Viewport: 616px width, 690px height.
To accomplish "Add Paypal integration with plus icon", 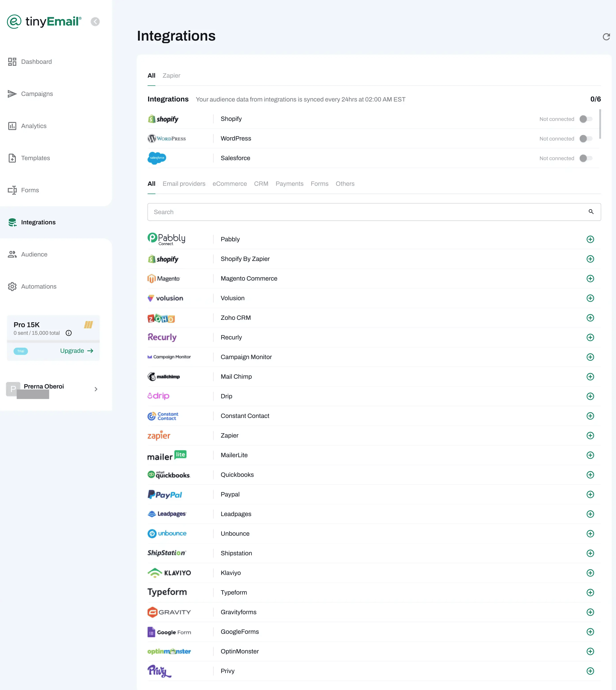I will [x=590, y=494].
